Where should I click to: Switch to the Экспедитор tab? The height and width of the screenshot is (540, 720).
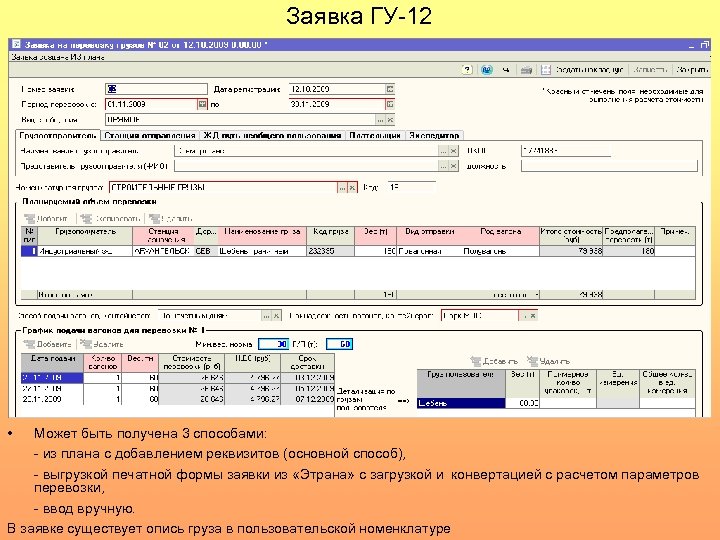(x=434, y=135)
